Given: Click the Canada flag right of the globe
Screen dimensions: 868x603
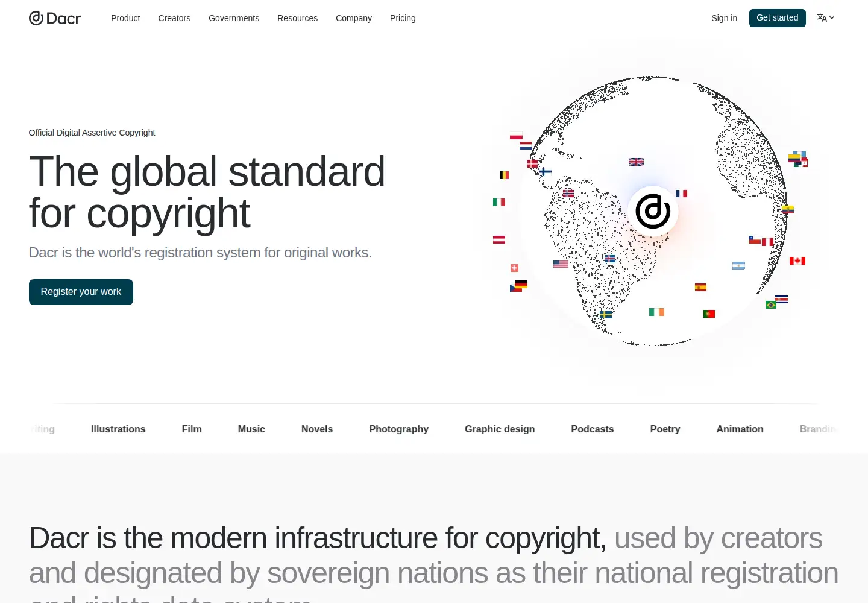Looking at the screenshot, I should coord(797,261).
